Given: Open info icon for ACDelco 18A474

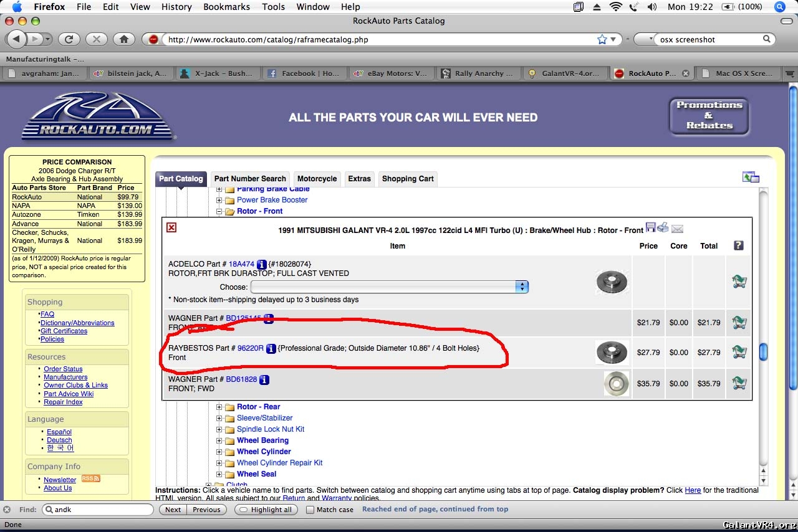Looking at the screenshot, I should 262,264.
